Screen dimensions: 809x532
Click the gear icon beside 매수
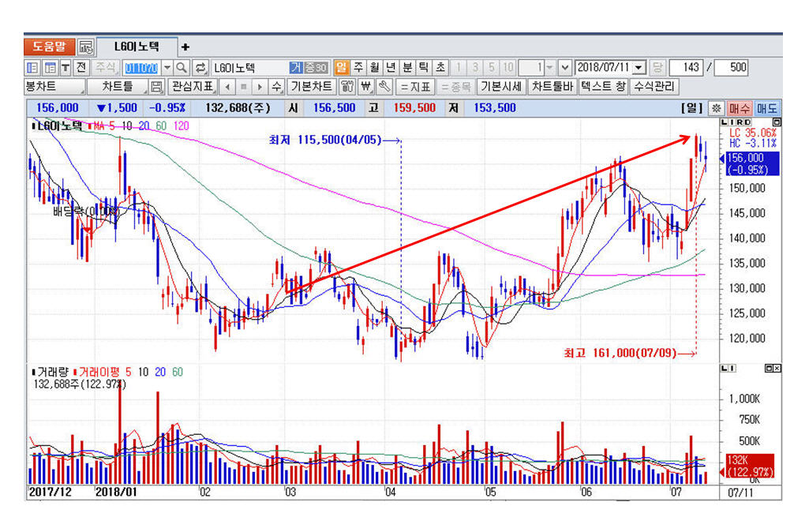[x=716, y=108]
